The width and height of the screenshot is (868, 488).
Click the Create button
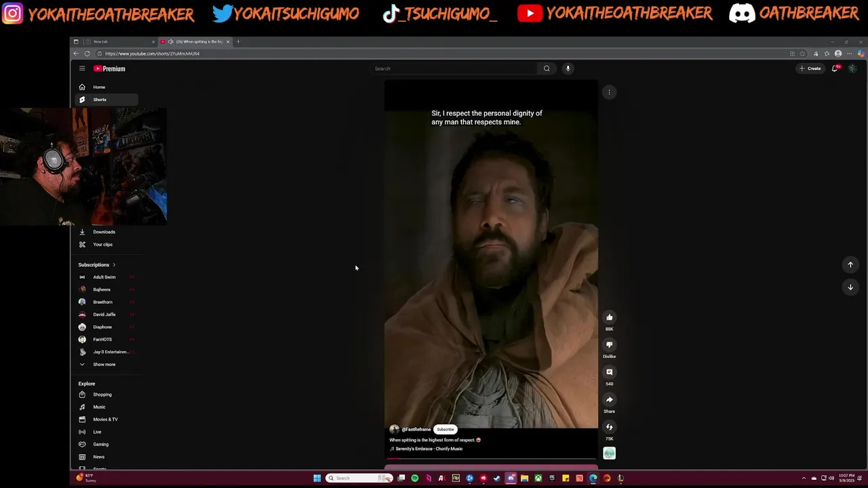(x=810, y=68)
